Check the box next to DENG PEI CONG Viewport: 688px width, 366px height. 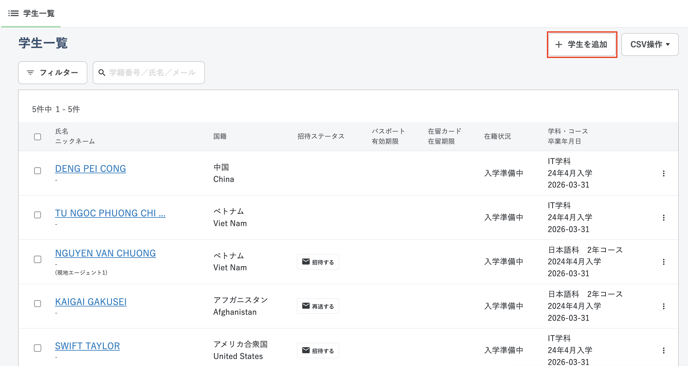pyautogui.click(x=38, y=171)
